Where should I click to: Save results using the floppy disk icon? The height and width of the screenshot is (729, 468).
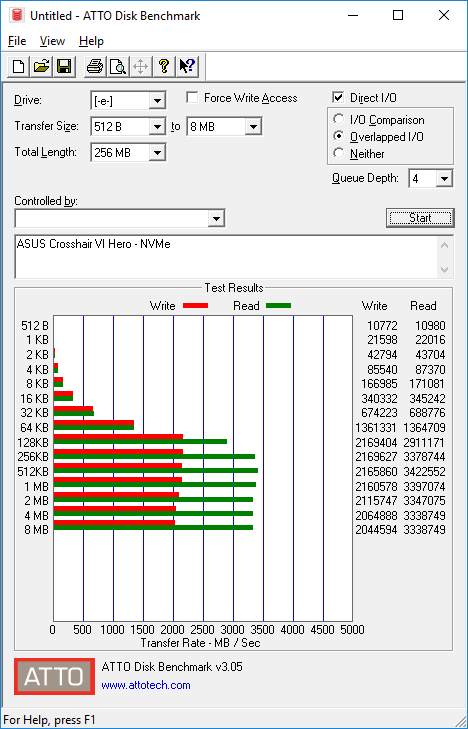(64, 66)
